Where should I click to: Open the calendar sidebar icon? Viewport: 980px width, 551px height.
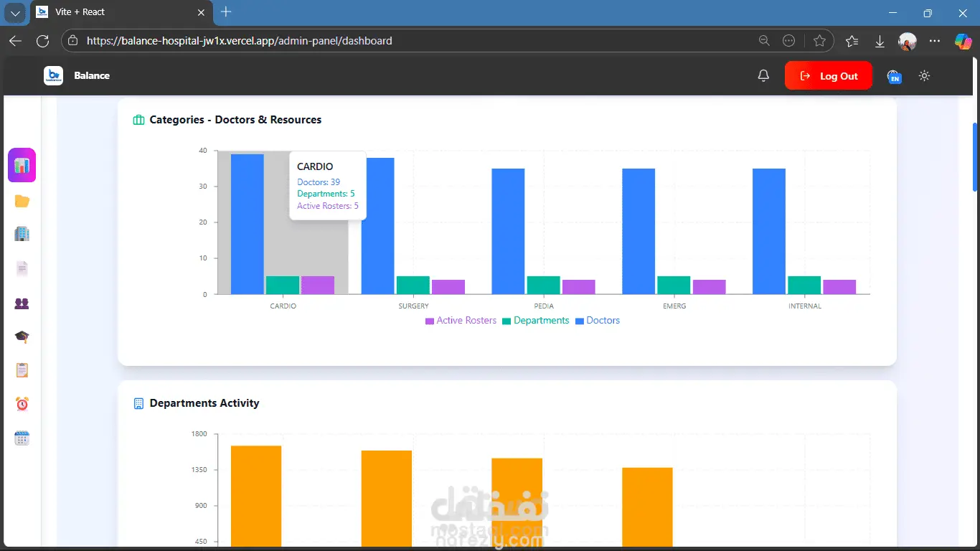click(22, 438)
